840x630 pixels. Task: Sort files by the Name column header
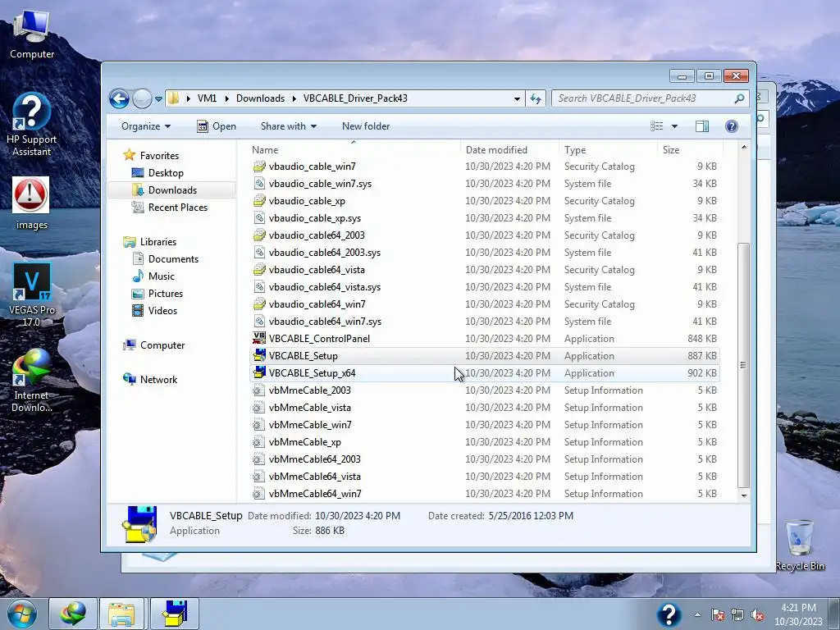[354, 150]
